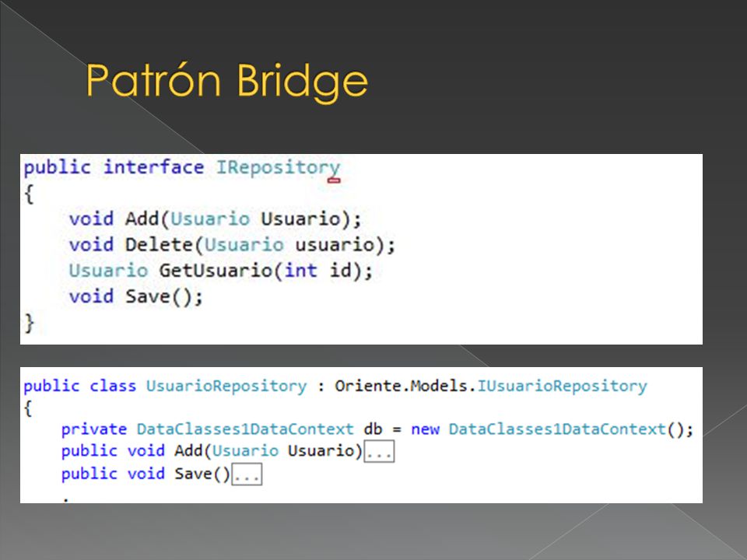This screenshot has width=747, height=560.
Task: Click the 'void Delete(Usuario usuario);' line
Action: pyautogui.click(x=232, y=245)
